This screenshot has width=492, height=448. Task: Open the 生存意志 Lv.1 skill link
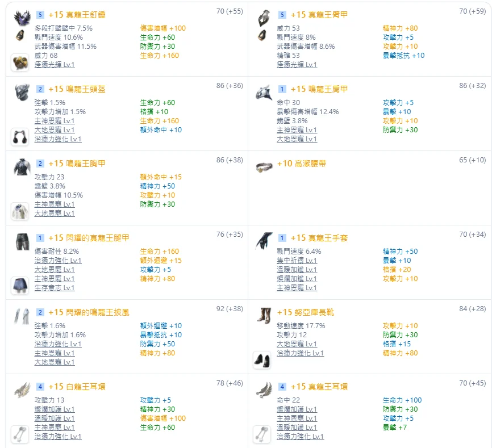tap(55, 288)
